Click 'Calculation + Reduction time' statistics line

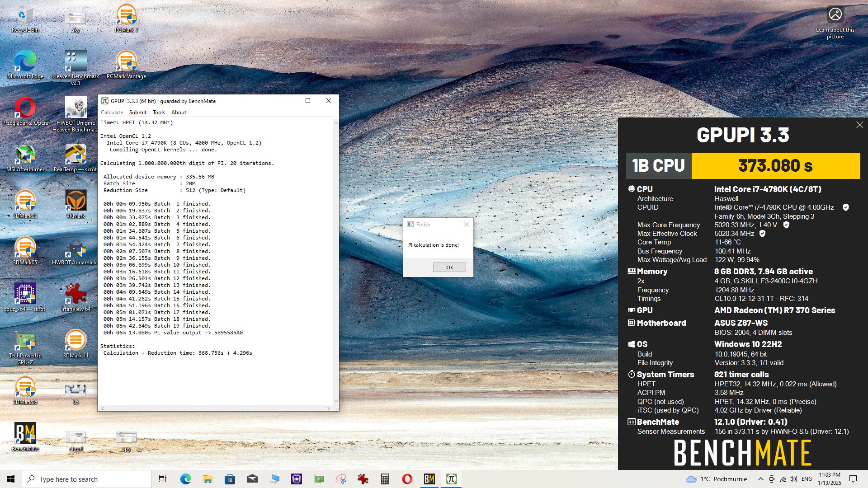tap(178, 353)
